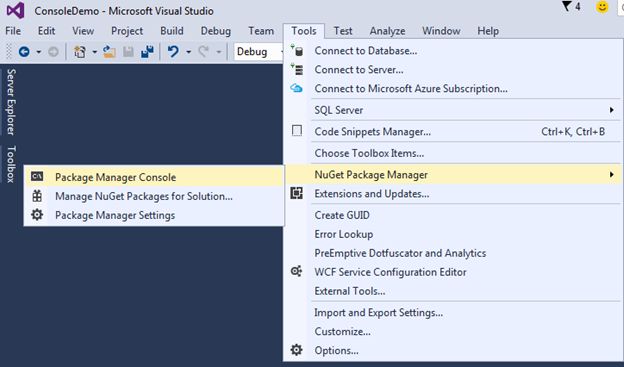Show the Server Explorer side tab
Viewport: 624px width, 367px height.
[11, 102]
